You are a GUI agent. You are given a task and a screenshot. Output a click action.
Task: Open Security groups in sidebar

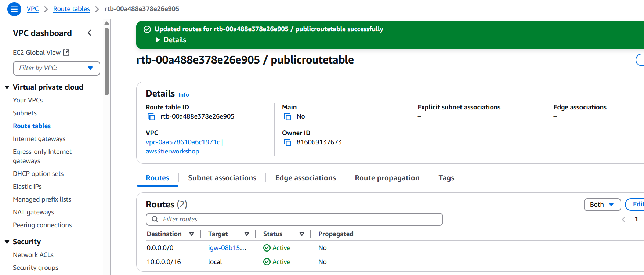[x=36, y=268]
